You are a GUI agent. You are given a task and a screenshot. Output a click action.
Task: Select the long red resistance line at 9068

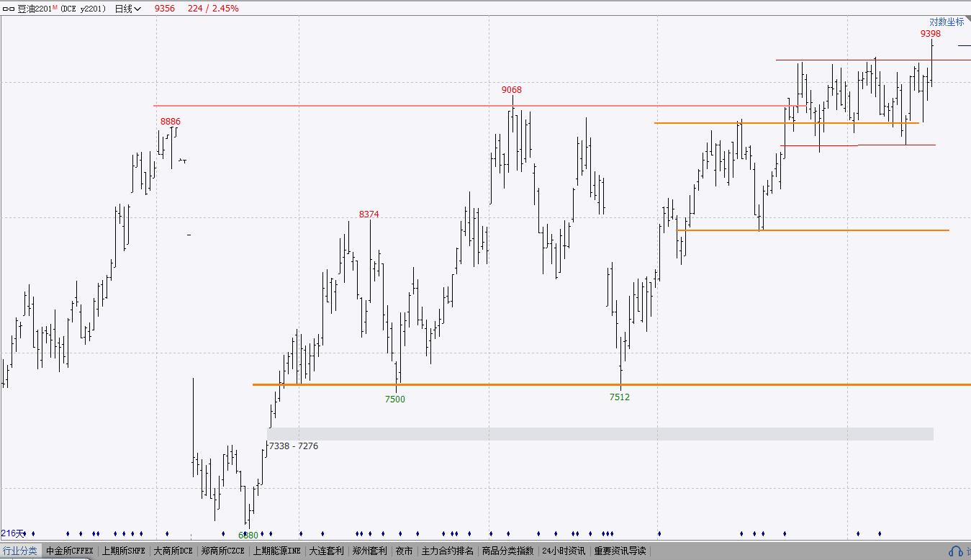click(480, 106)
